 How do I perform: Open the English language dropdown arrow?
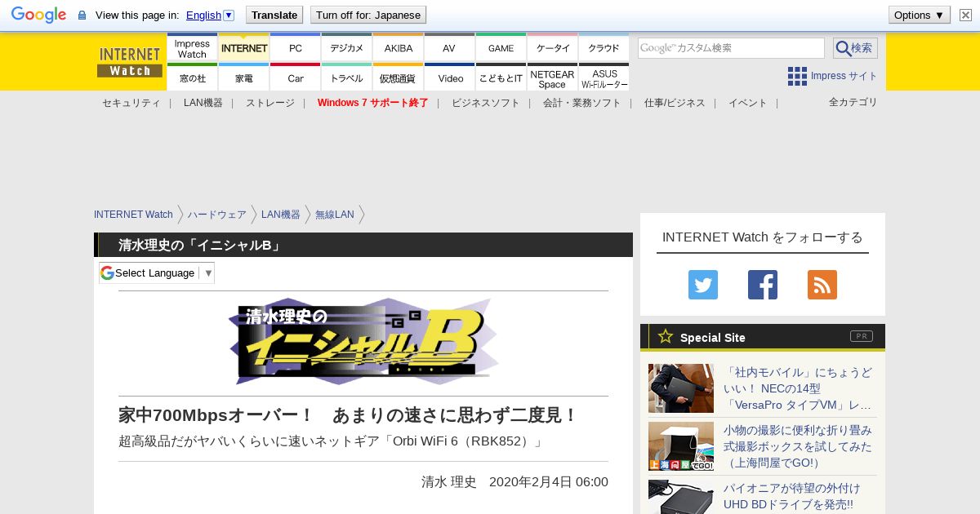[x=229, y=15]
